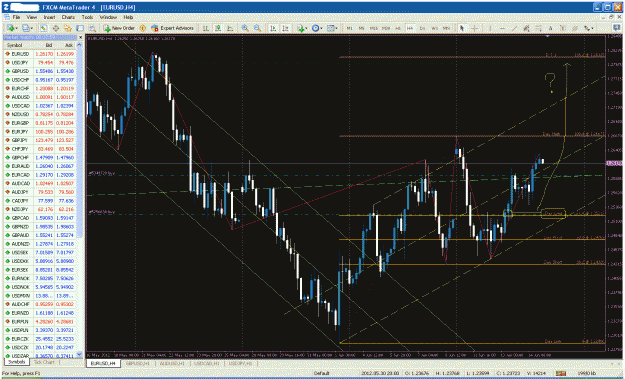Click the MetaEditor yellow diamond icon
This screenshot has height=379, width=625.
pos(142,28)
